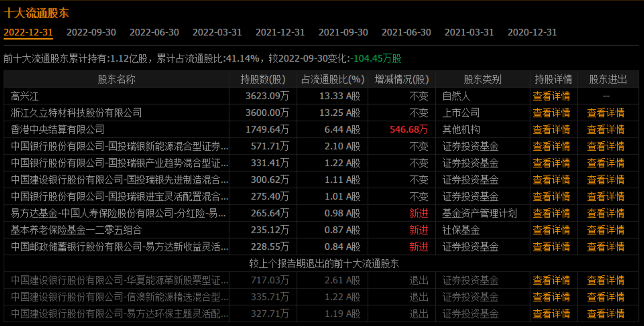Click the -104.45万股 change value
644x326 pixels.
pyautogui.click(x=376, y=59)
